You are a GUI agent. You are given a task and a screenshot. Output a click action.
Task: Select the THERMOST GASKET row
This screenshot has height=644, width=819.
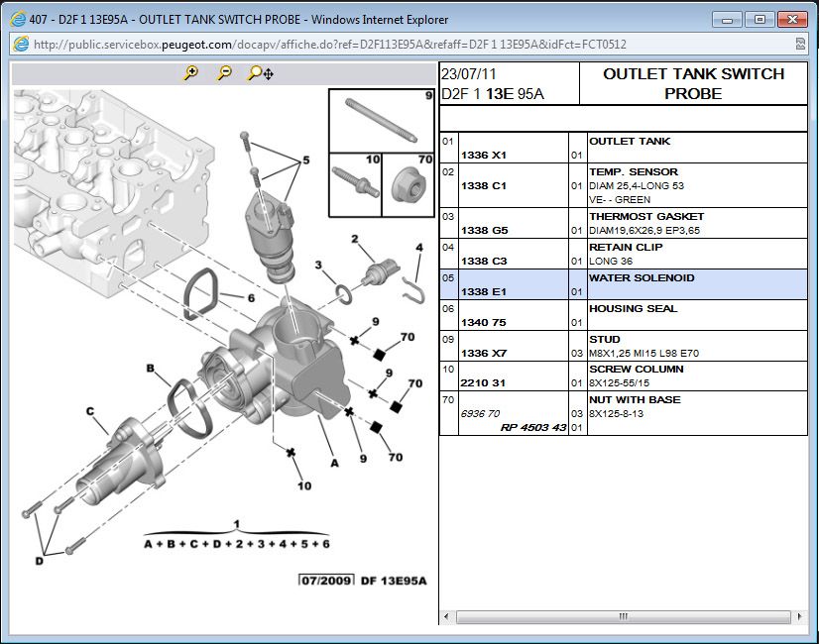coord(624,223)
